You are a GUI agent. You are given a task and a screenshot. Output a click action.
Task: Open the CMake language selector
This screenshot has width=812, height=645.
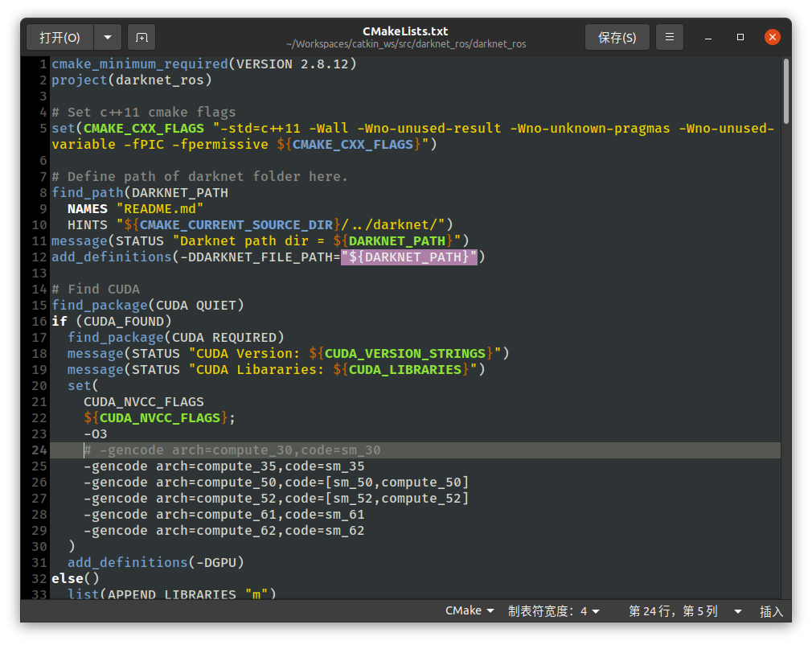point(470,610)
